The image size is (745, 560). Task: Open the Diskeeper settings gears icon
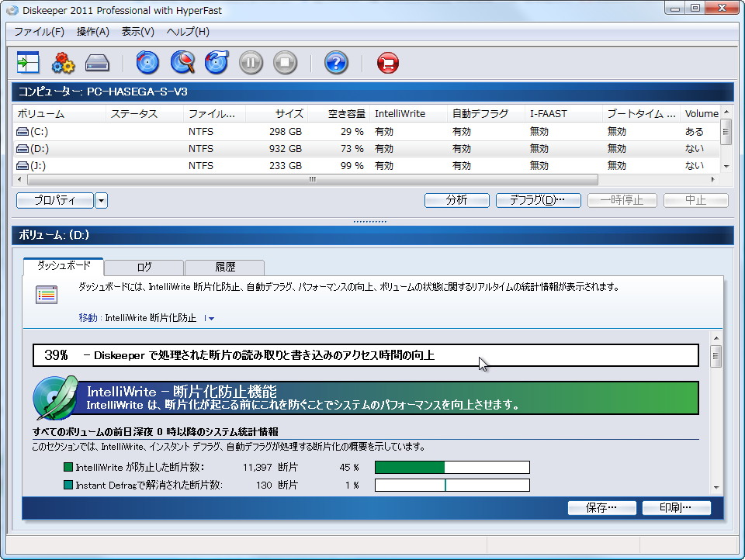coord(63,62)
